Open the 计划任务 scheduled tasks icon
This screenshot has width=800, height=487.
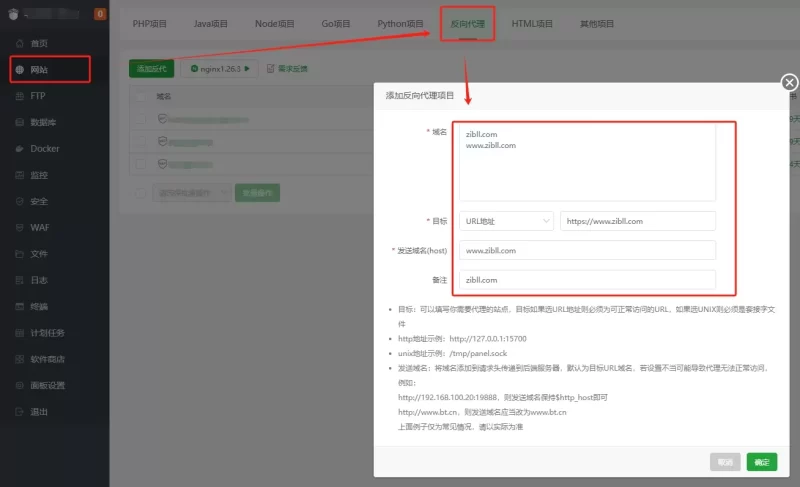pos(19,333)
